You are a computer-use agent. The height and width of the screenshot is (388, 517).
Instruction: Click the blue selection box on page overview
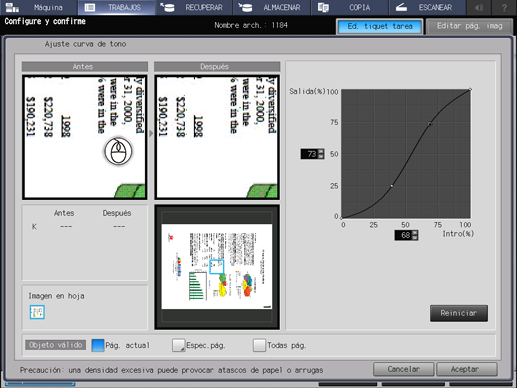point(217,267)
